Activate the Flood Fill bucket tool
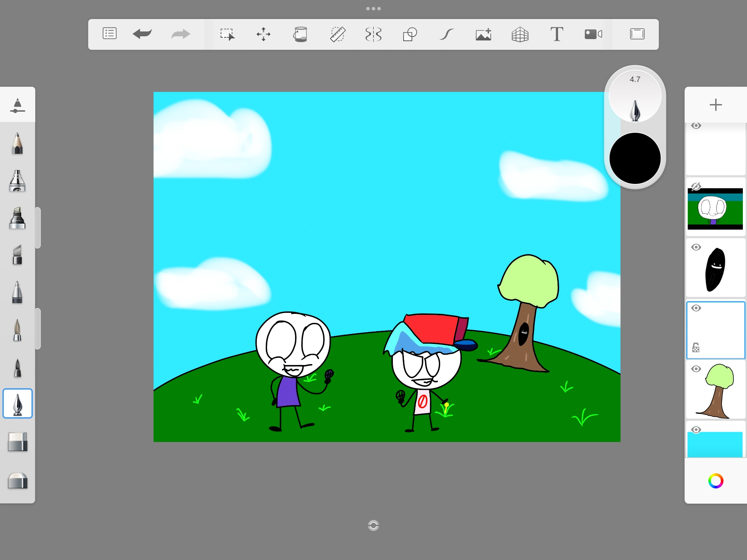This screenshot has height=560, width=747. 300,34
